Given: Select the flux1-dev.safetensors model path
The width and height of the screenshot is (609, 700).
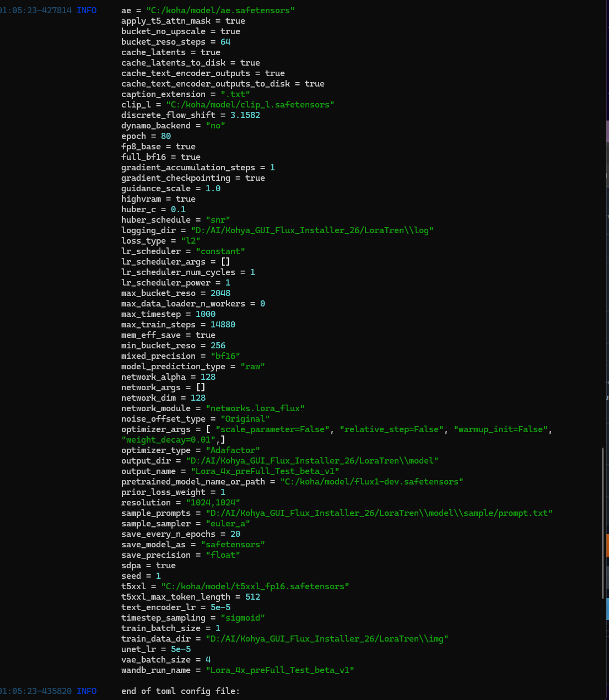Looking at the screenshot, I should pyautogui.click(x=371, y=482).
